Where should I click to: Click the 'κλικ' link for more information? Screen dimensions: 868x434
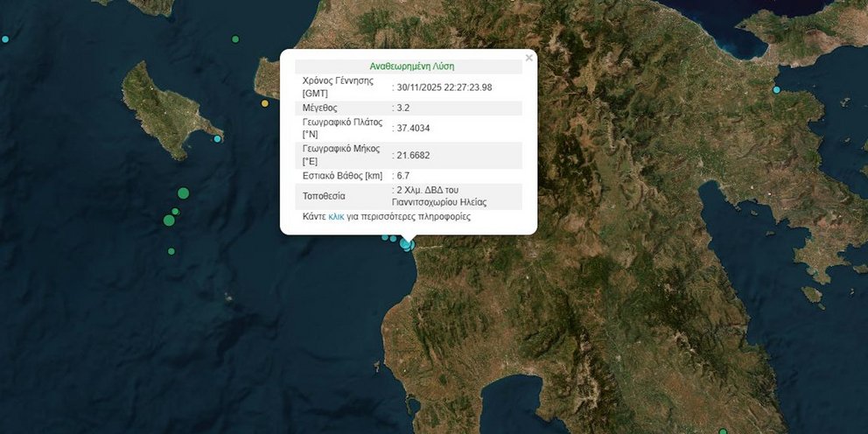click(x=336, y=216)
